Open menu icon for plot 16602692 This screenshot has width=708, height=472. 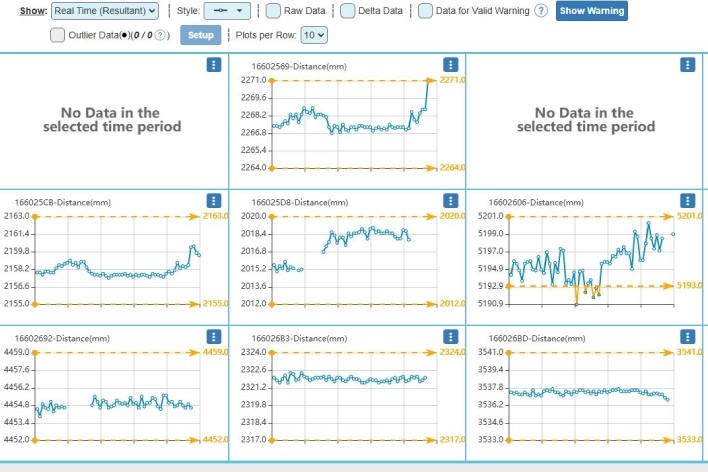click(213, 338)
